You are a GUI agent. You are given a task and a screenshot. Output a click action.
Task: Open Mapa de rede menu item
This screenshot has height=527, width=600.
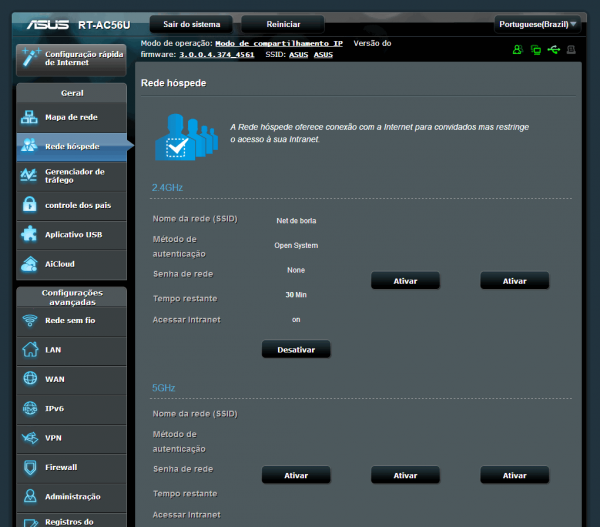pyautogui.click(x=72, y=117)
